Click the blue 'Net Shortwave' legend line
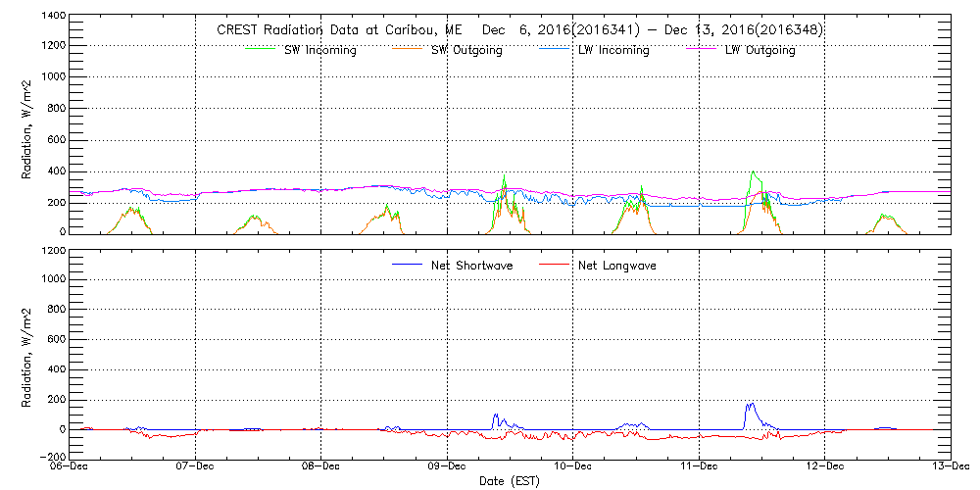This screenshot has width=980, height=490. pyautogui.click(x=407, y=265)
